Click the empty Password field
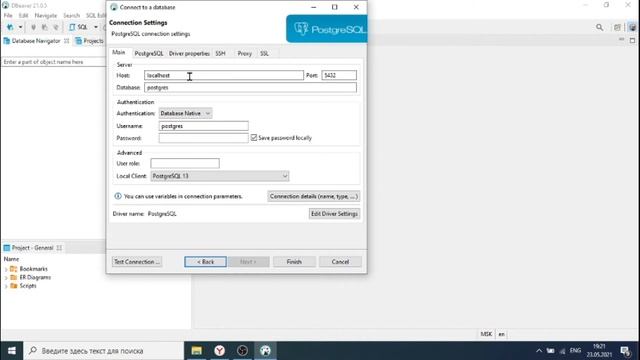 click(203, 138)
